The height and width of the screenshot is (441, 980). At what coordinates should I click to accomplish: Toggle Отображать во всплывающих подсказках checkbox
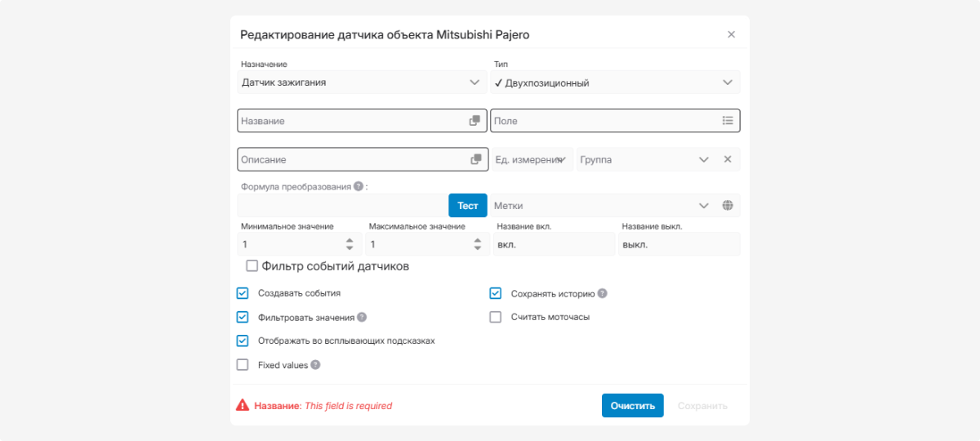click(x=243, y=341)
